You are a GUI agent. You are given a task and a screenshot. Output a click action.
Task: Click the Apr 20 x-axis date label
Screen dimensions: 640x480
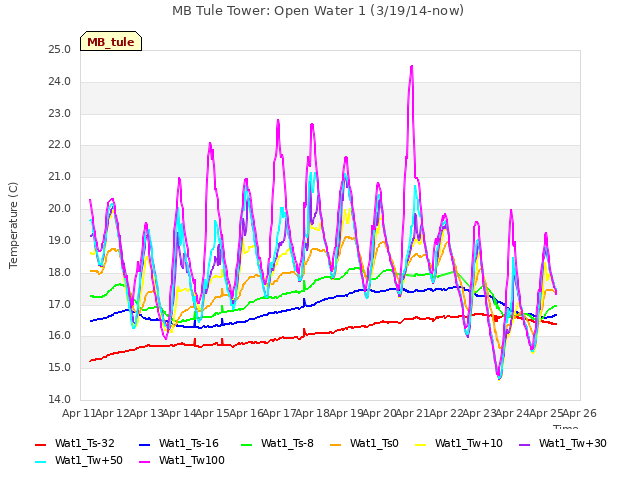pos(379,413)
